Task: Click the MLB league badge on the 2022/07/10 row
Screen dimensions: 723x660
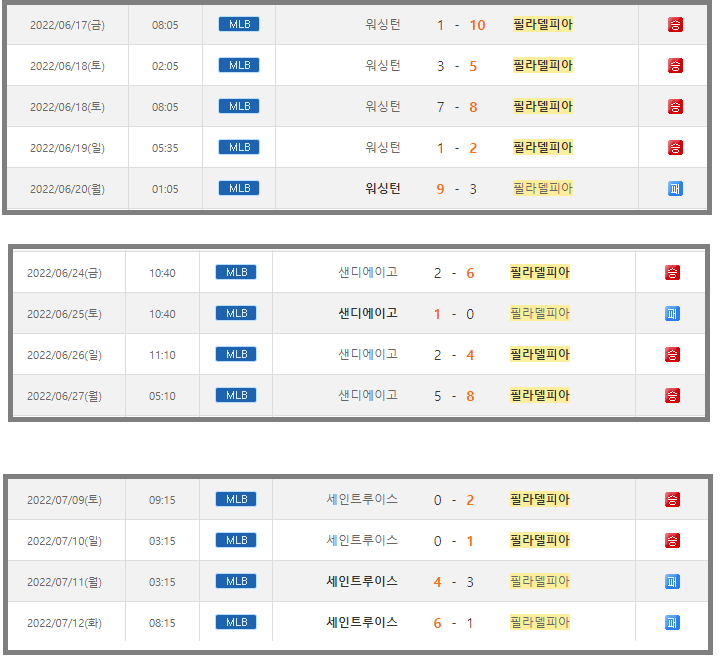Action: pyautogui.click(x=236, y=540)
